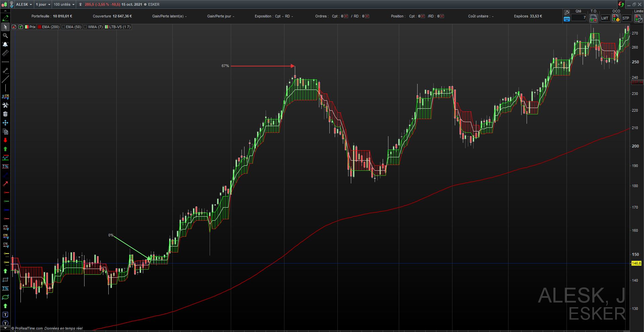Screen dimensions: 644x332
Task: Click the trash can delete icon
Action: [x=5, y=114]
